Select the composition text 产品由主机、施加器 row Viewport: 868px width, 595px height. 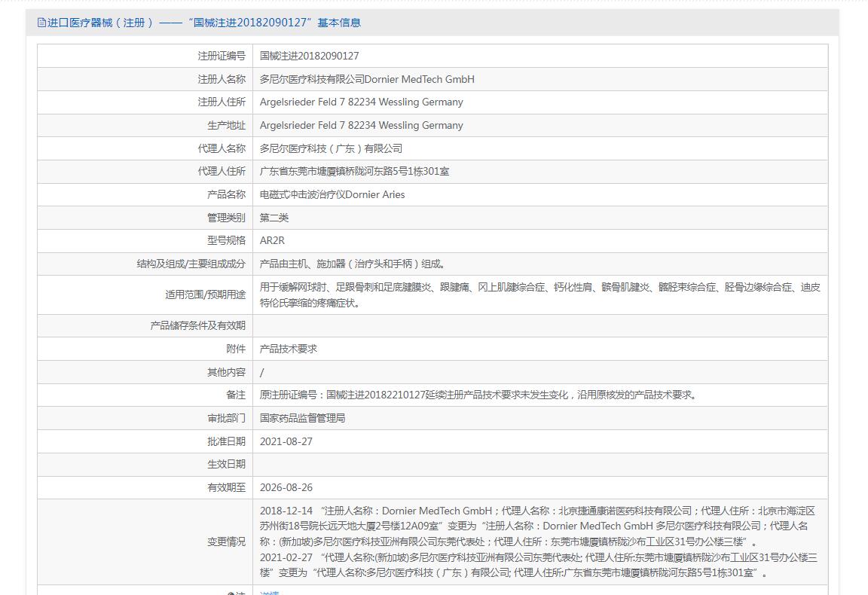tap(353, 264)
